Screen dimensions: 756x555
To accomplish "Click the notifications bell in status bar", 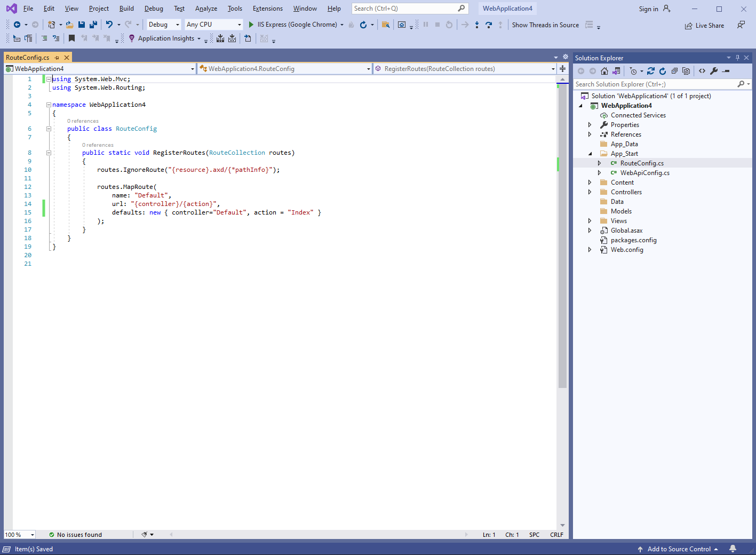I will coord(733,549).
